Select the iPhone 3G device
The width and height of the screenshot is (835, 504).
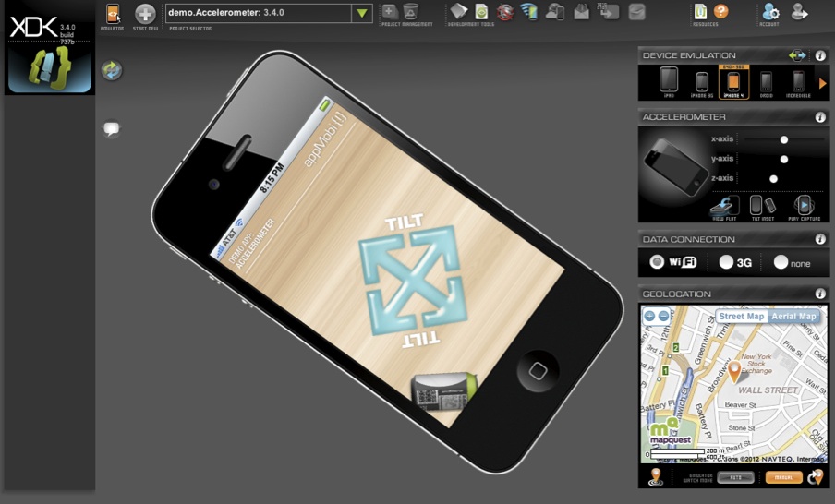(702, 85)
